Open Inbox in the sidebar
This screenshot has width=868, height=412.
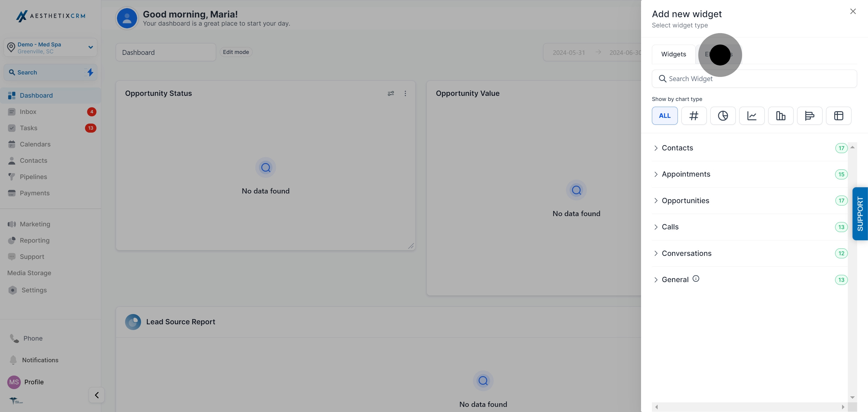pyautogui.click(x=50, y=112)
